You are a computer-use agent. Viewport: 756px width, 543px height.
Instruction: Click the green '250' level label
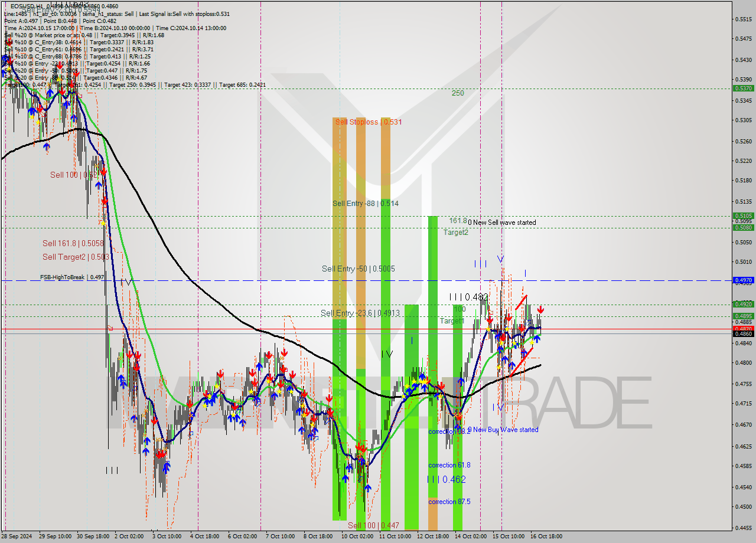click(x=458, y=93)
